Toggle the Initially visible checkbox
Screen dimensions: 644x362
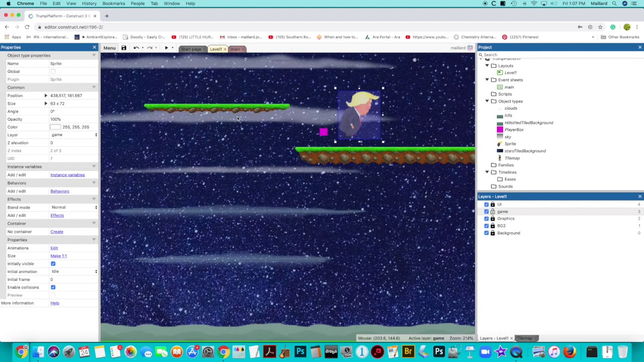(53, 263)
